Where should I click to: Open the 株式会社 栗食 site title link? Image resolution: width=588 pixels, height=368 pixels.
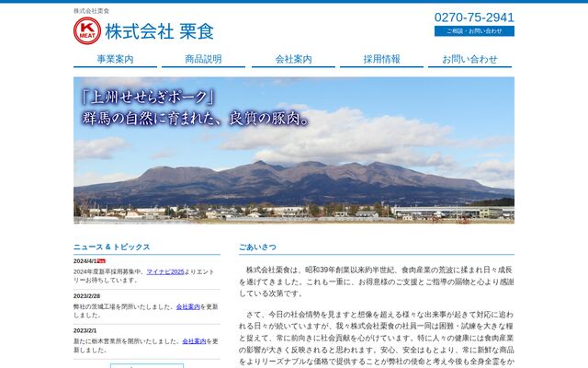coord(159,31)
